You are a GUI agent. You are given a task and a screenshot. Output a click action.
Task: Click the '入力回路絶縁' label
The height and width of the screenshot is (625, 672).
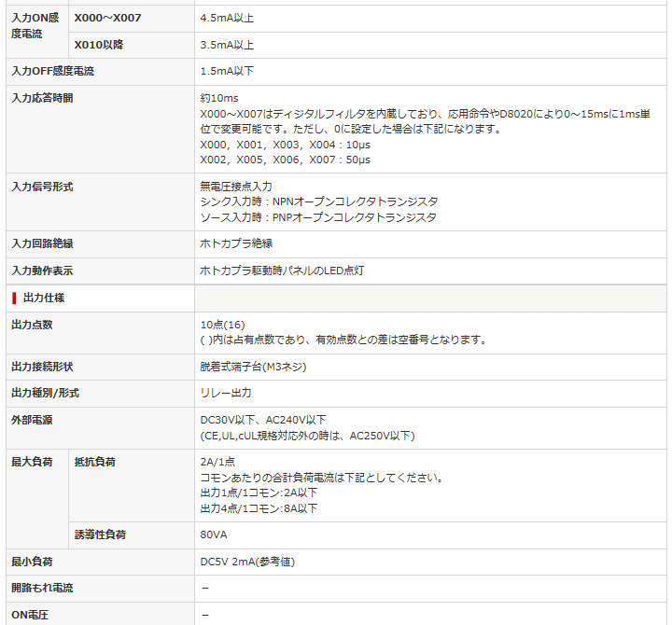pyautogui.click(x=42, y=243)
